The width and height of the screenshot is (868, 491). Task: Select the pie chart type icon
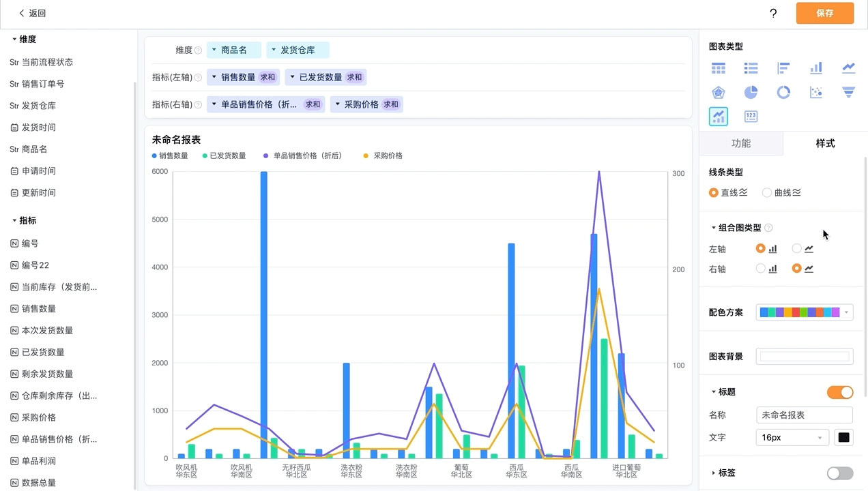[x=751, y=92]
